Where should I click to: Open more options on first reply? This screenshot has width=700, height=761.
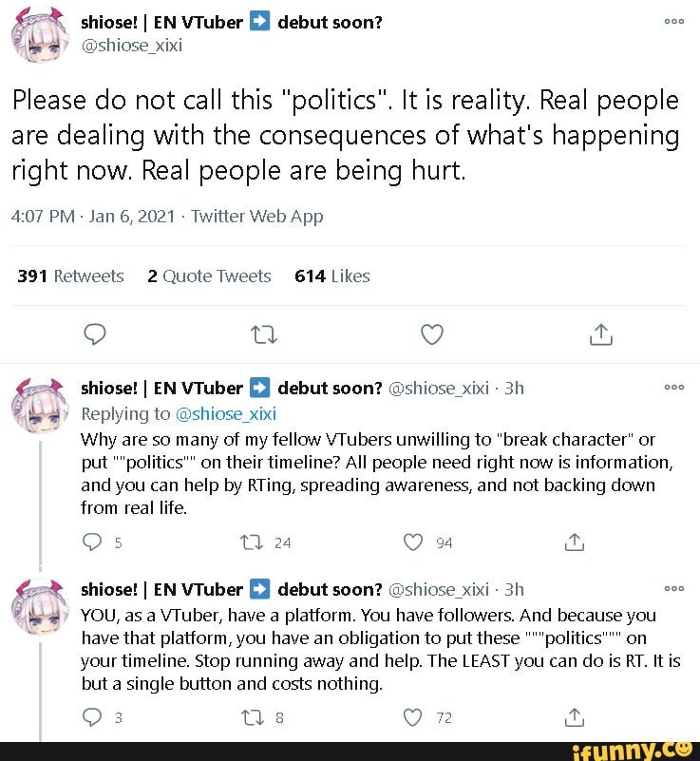click(673, 388)
